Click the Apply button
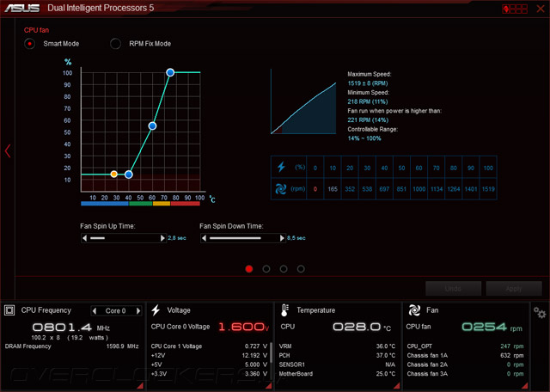This screenshot has width=550, height=392. [514, 289]
